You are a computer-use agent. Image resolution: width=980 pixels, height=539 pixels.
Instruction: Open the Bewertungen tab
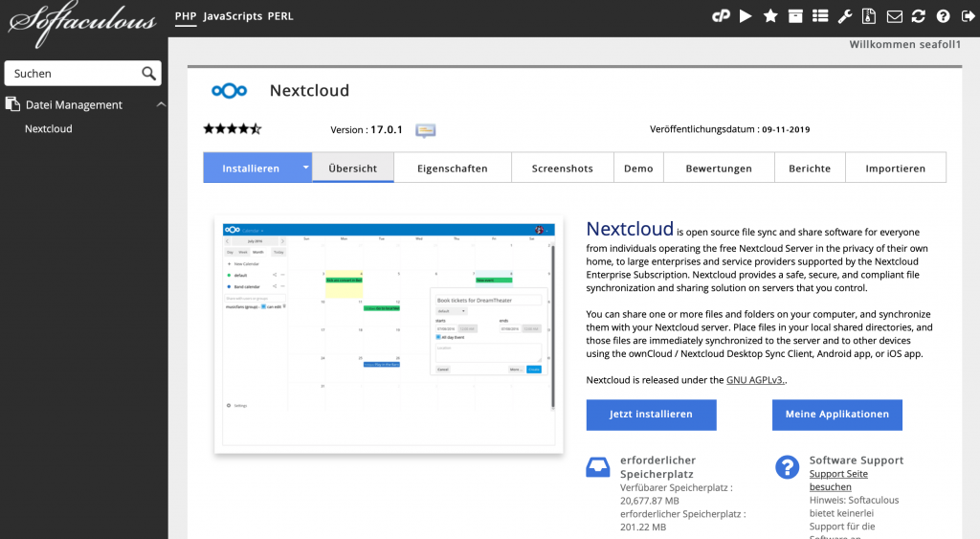(719, 168)
